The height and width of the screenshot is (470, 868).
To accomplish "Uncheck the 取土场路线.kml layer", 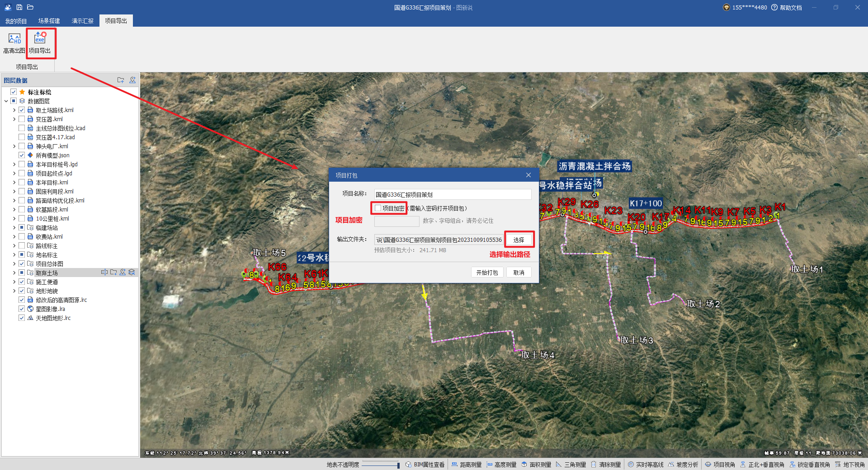I will (x=22, y=110).
